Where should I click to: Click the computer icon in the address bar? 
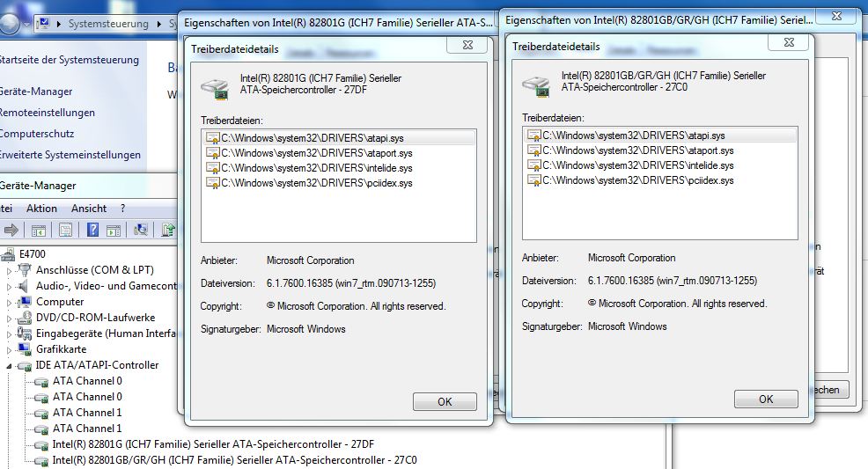coord(44,23)
